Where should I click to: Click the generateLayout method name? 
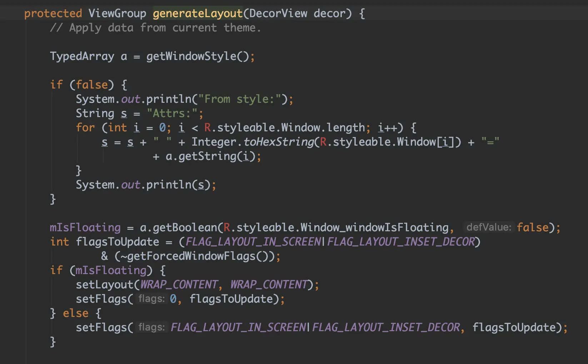point(198,14)
